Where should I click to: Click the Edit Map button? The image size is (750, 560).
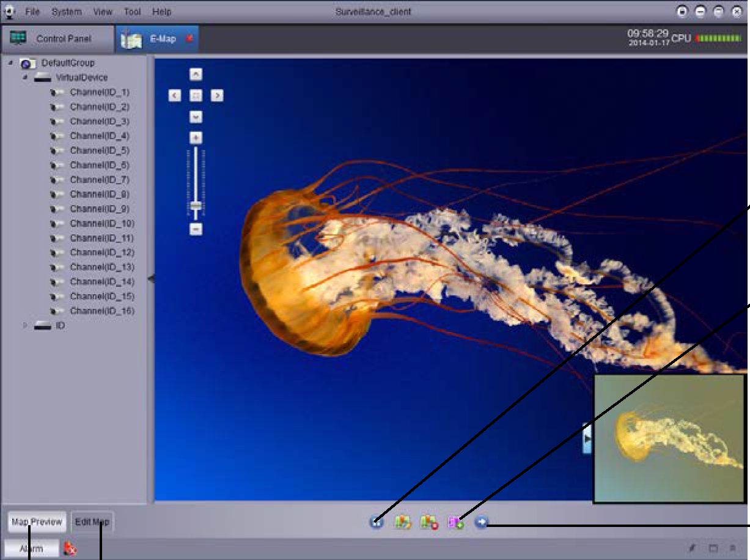(x=92, y=522)
